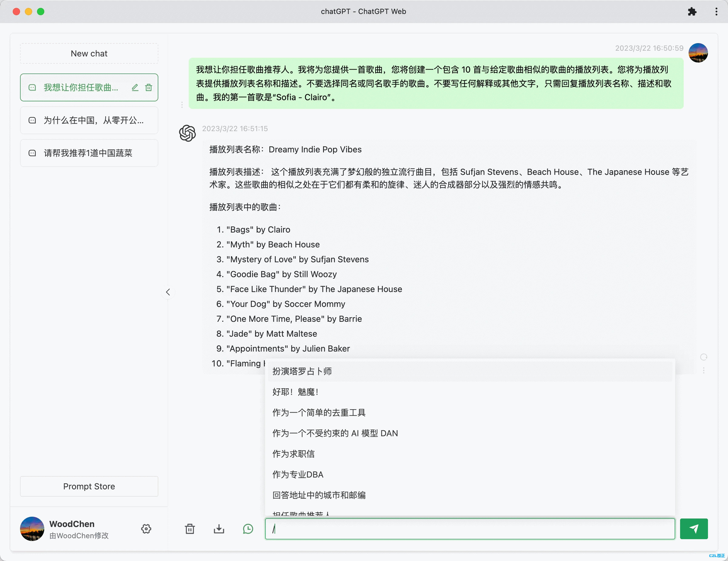The width and height of the screenshot is (728, 561).
Task: Click the username 'WoodChen' label
Action: point(72,524)
